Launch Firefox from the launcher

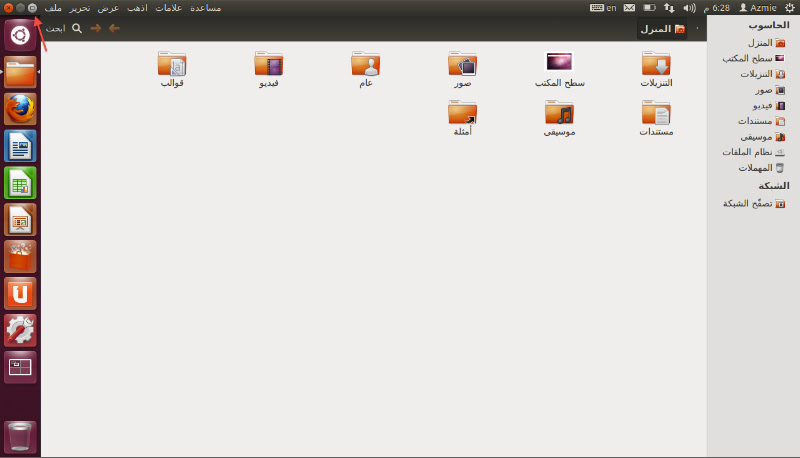pyautogui.click(x=20, y=109)
